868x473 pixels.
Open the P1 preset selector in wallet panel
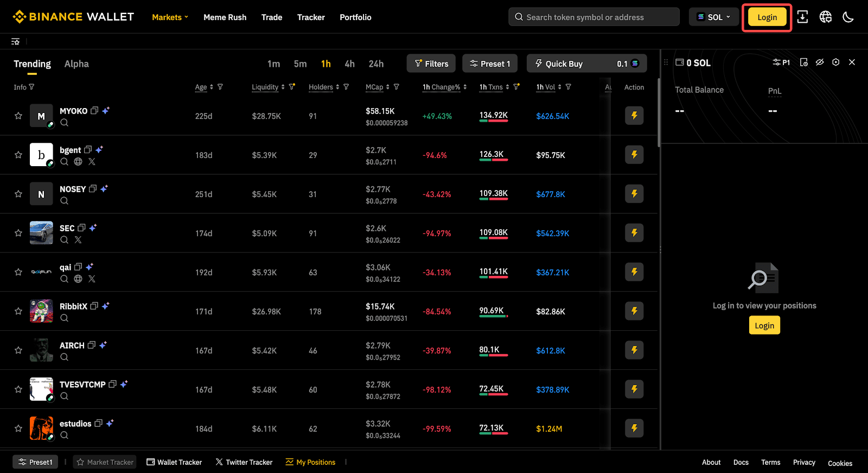click(781, 62)
